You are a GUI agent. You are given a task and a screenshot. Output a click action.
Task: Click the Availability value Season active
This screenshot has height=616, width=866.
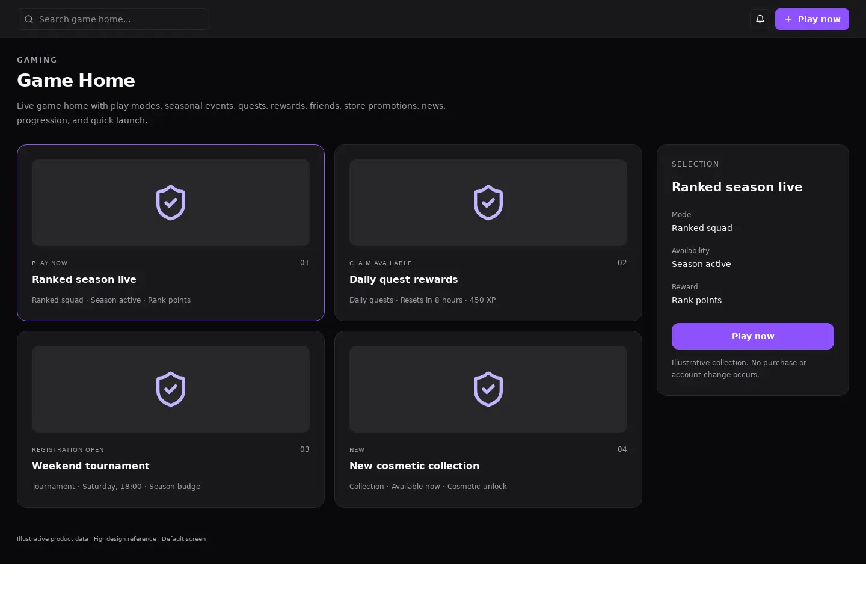tap(701, 264)
